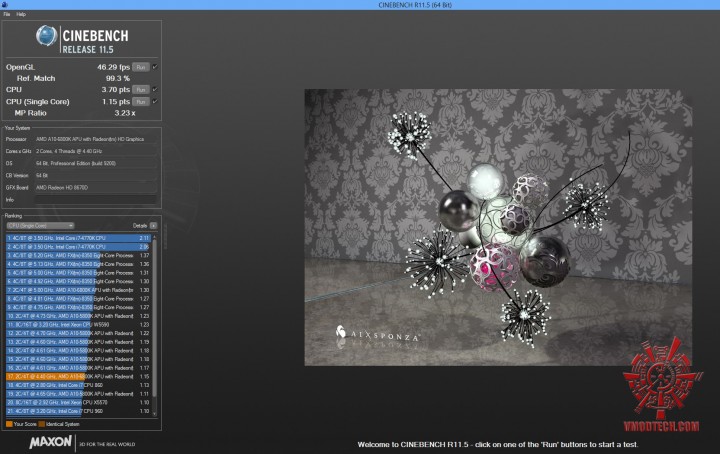This screenshot has height=454, width=720.
Task: Click the Cinebench globe logo icon
Action: [46, 37]
